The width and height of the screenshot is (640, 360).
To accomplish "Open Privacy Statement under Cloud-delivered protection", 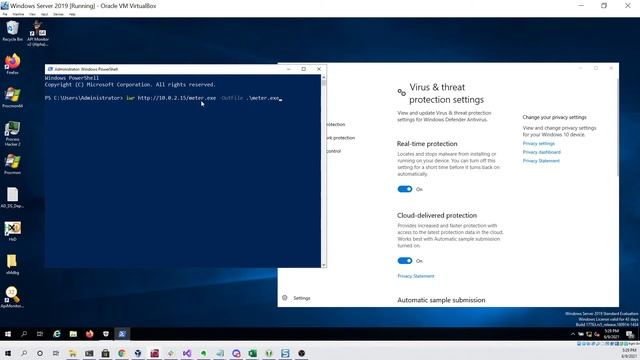I will (416, 276).
